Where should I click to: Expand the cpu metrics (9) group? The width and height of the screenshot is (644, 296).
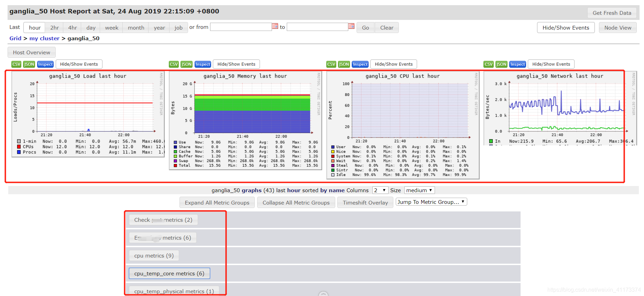(154, 255)
